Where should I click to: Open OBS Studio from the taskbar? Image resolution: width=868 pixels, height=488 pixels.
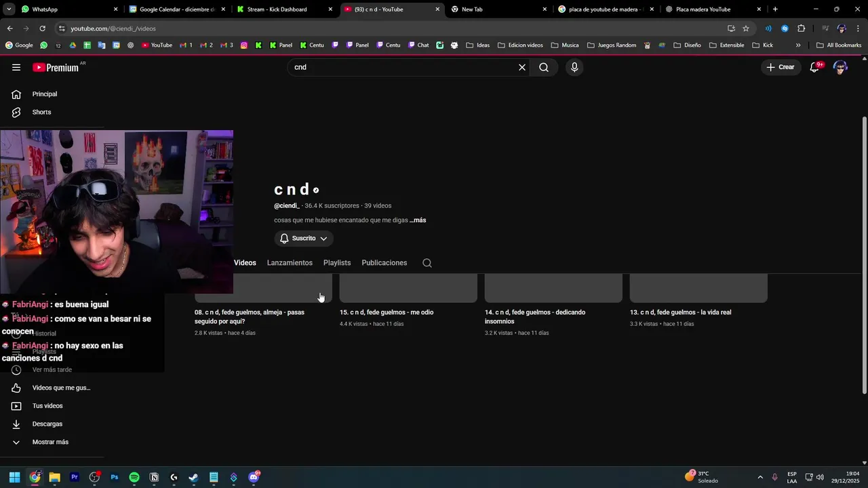(94, 477)
